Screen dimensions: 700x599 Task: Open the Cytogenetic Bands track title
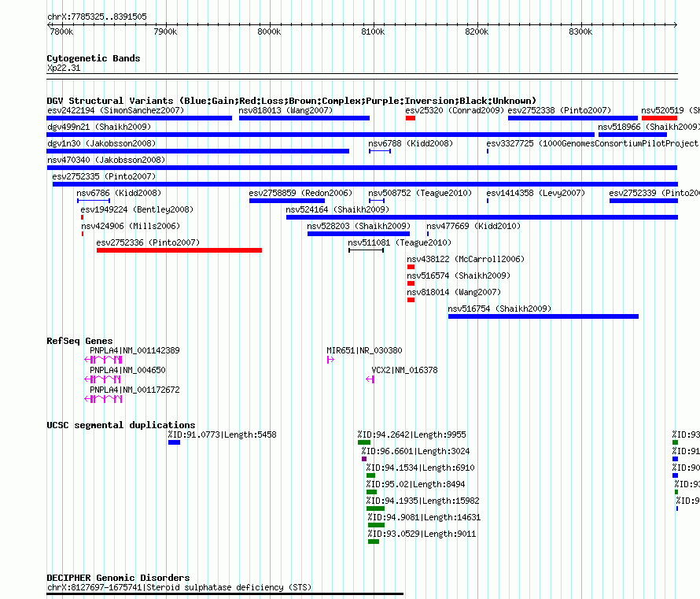[x=94, y=58]
